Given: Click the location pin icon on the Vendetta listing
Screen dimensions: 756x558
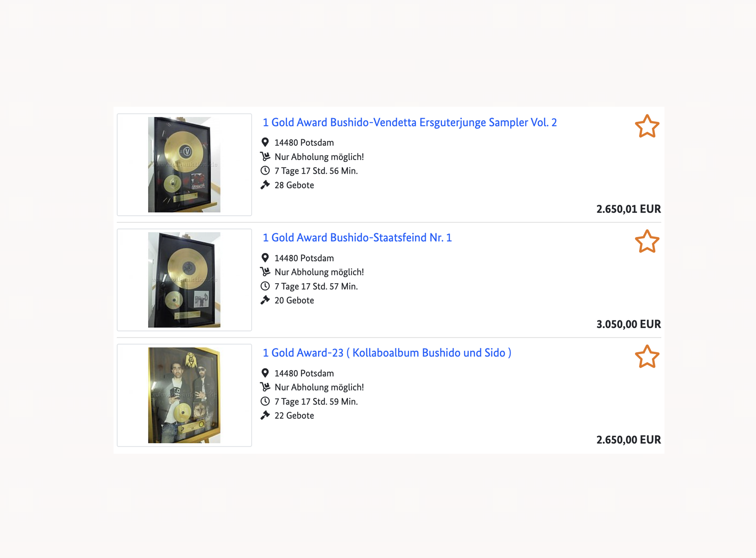Looking at the screenshot, I should click(265, 142).
